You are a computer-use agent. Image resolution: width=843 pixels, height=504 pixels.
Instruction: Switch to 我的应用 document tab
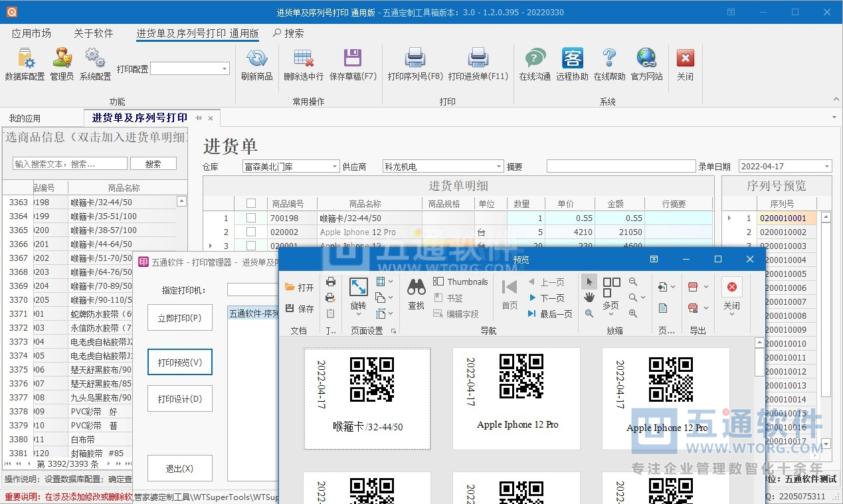pyautogui.click(x=25, y=118)
